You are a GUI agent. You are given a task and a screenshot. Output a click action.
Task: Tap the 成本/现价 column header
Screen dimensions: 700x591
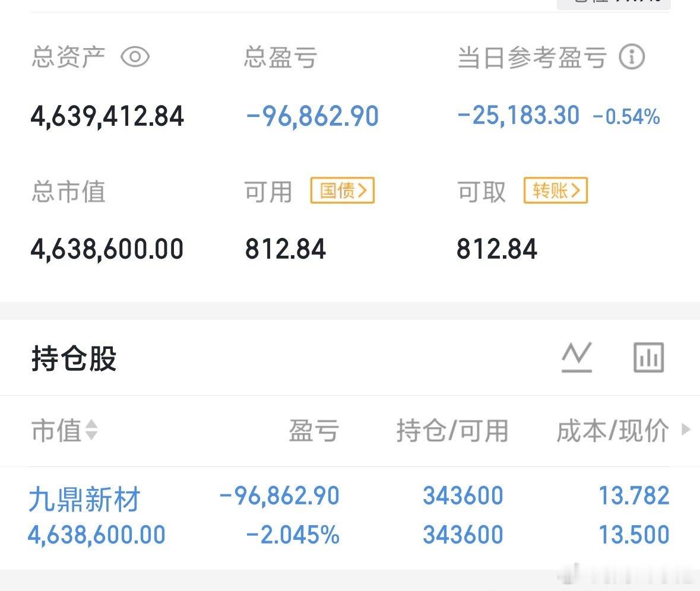pos(612,430)
